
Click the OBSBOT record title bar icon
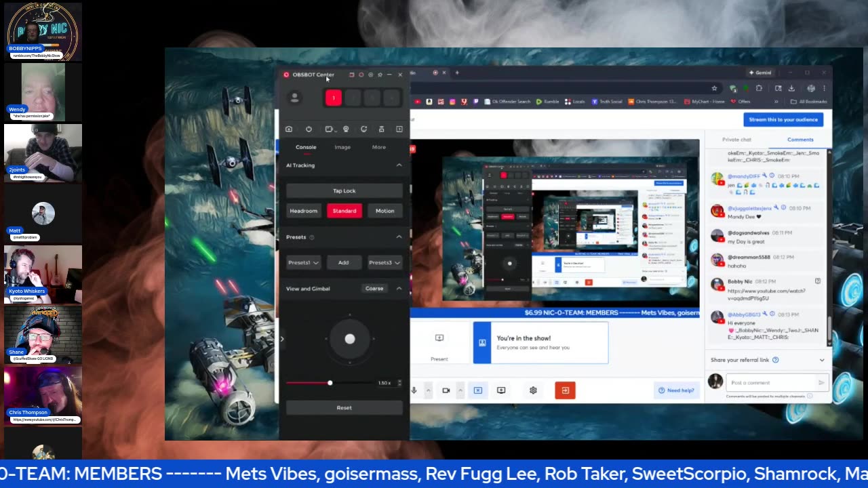coord(361,75)
